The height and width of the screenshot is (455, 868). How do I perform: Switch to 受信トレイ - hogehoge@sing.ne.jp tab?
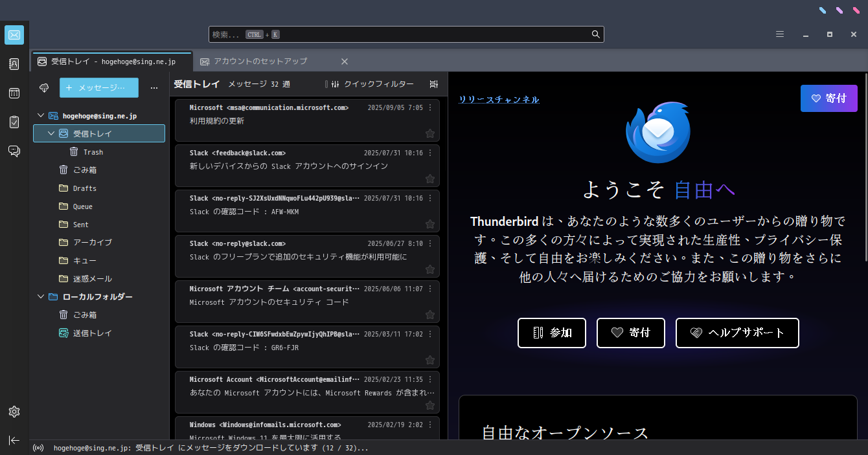click(x=112, y=61)
